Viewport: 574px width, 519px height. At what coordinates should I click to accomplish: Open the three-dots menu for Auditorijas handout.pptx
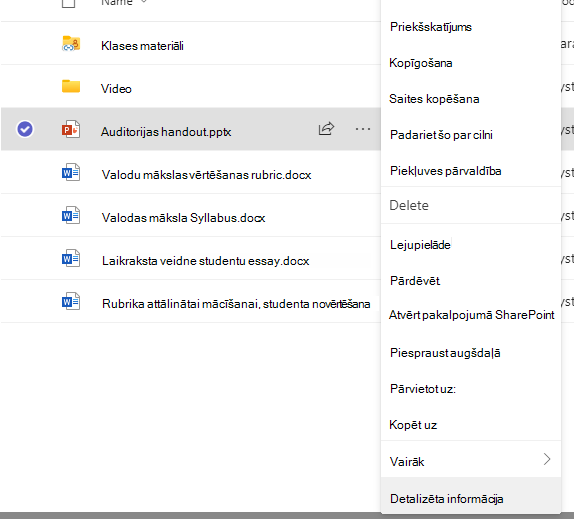[362, 129]
